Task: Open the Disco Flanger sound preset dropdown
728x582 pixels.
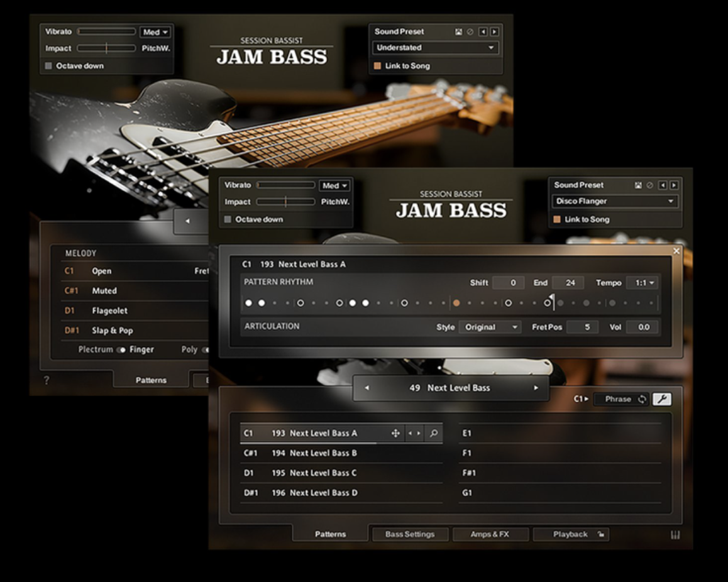Action: tap(615, 201)
